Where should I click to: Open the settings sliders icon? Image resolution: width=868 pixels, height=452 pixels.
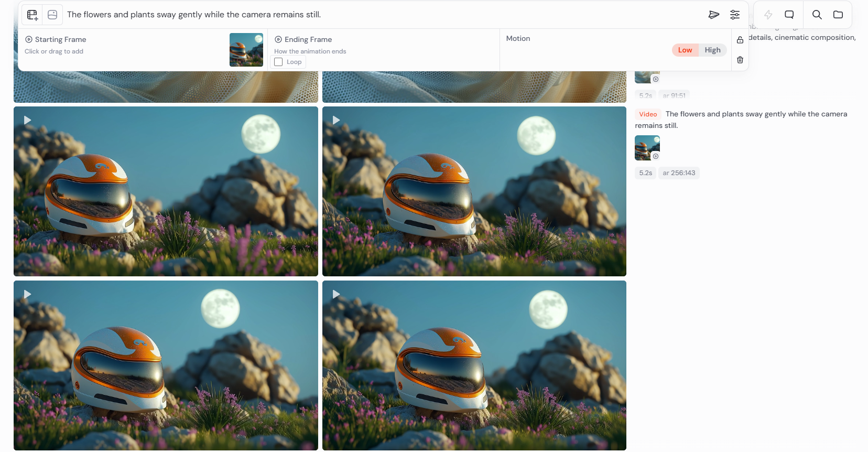click(x=735, y=15)
